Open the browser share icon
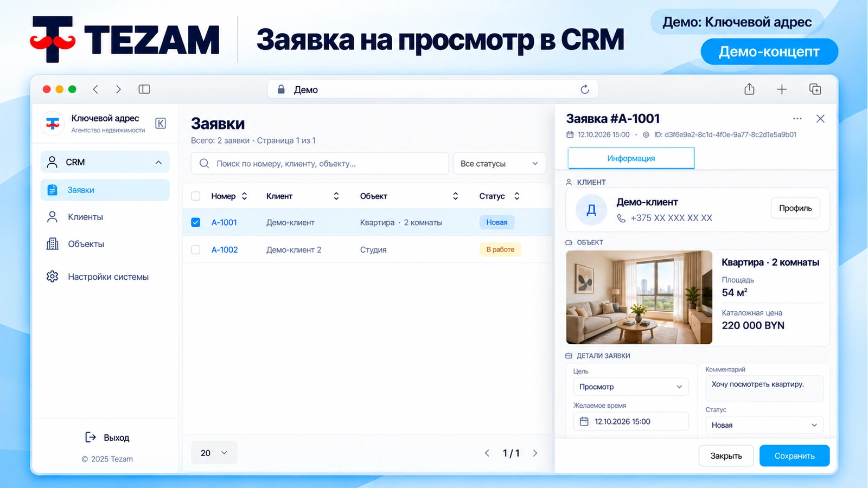This screenshot has height=488, width=868. click(x=749, y=89)
